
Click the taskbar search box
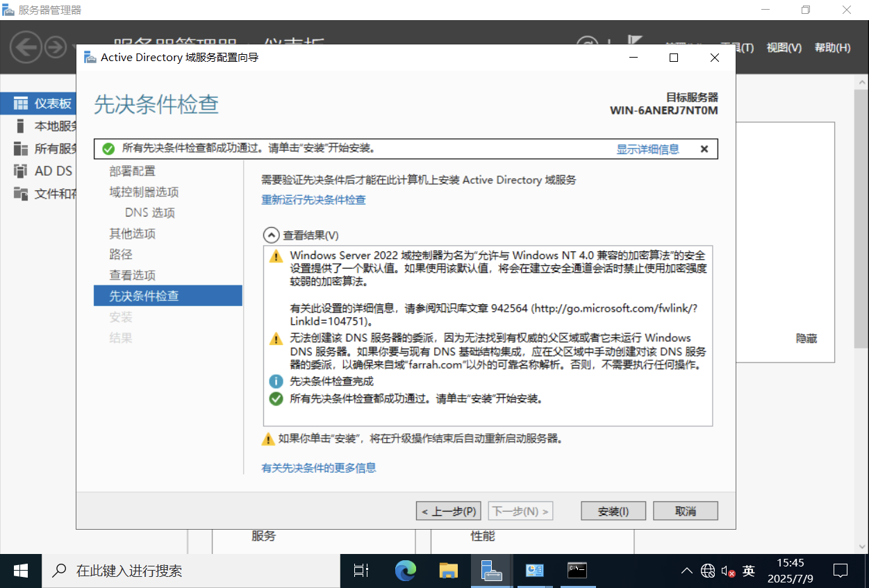tap(195, 571)
